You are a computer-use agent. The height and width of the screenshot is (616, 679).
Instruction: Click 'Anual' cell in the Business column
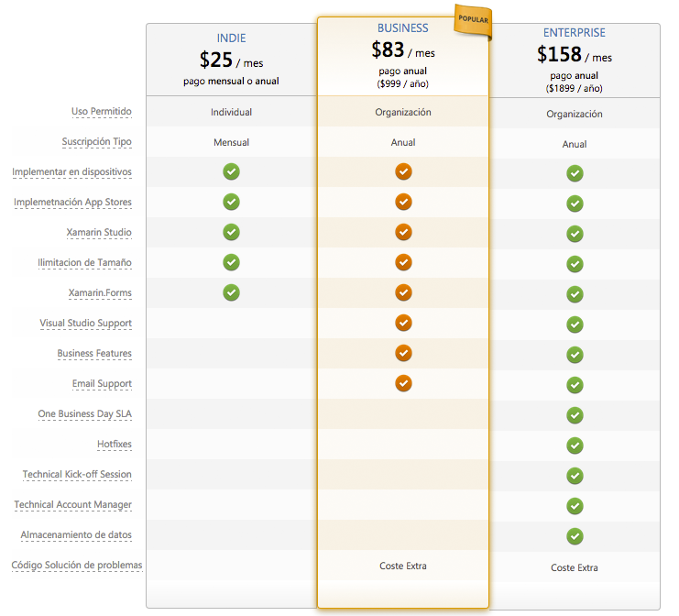(402, 142)
